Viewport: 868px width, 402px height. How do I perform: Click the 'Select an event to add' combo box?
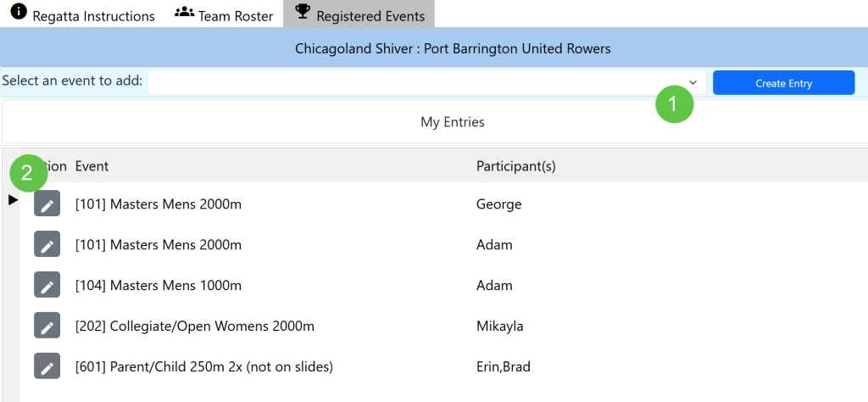click(427, 82)
